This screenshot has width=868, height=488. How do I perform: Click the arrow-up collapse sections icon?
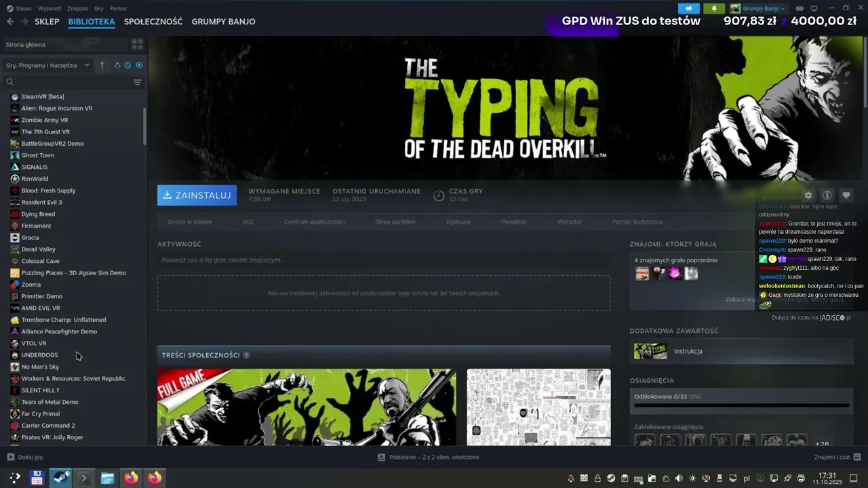tap(102, 65)
